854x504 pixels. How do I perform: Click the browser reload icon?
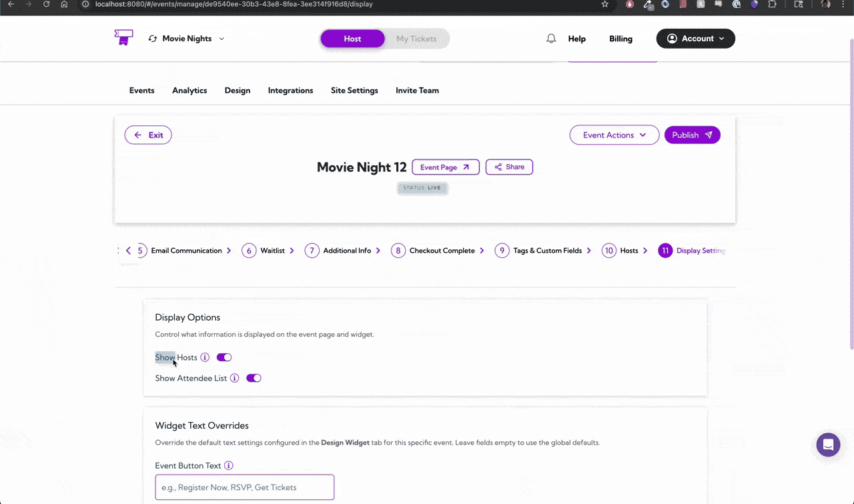coord(45,5)
